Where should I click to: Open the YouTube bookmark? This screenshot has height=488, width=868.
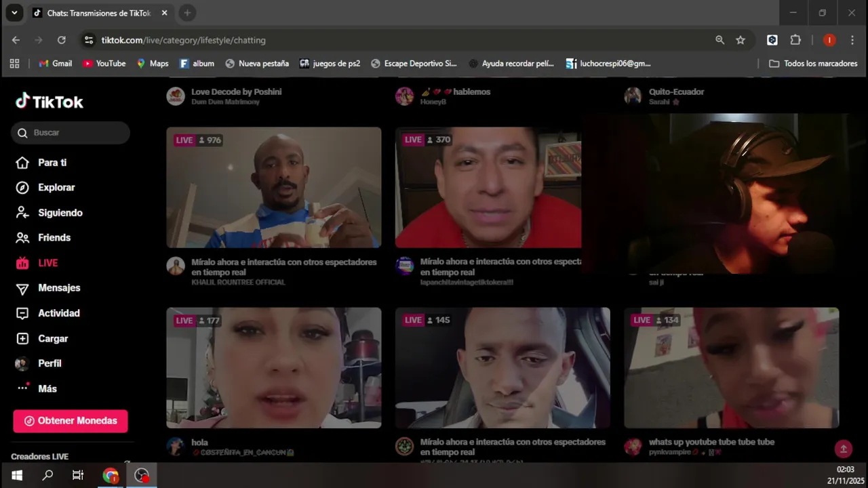pos(104,64)
